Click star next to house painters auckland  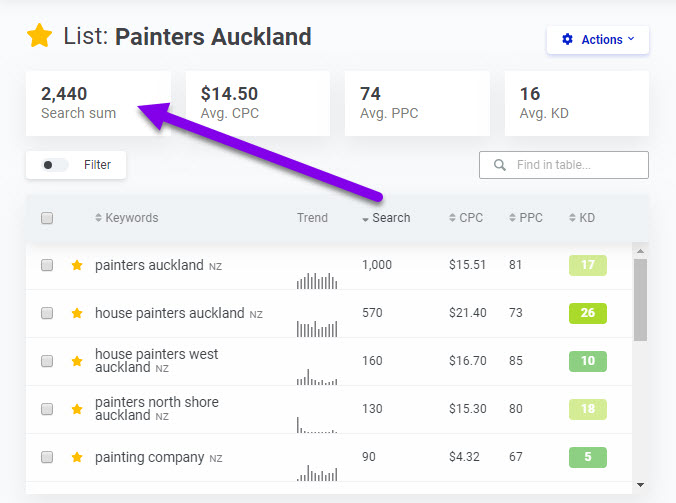tap(77, 313)
